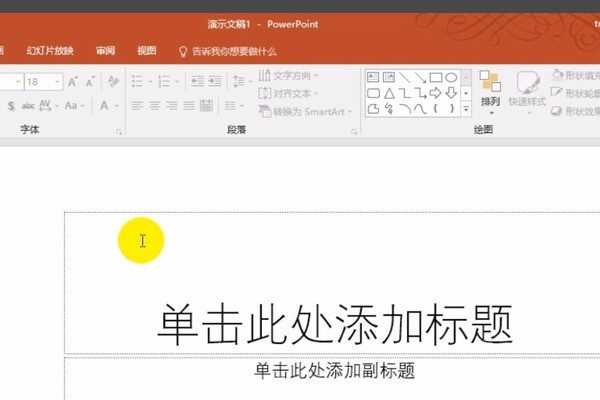Open the 排列 arrange menu
The height and width of the screenshot is (400, 600).
click(x=490, y=93)
